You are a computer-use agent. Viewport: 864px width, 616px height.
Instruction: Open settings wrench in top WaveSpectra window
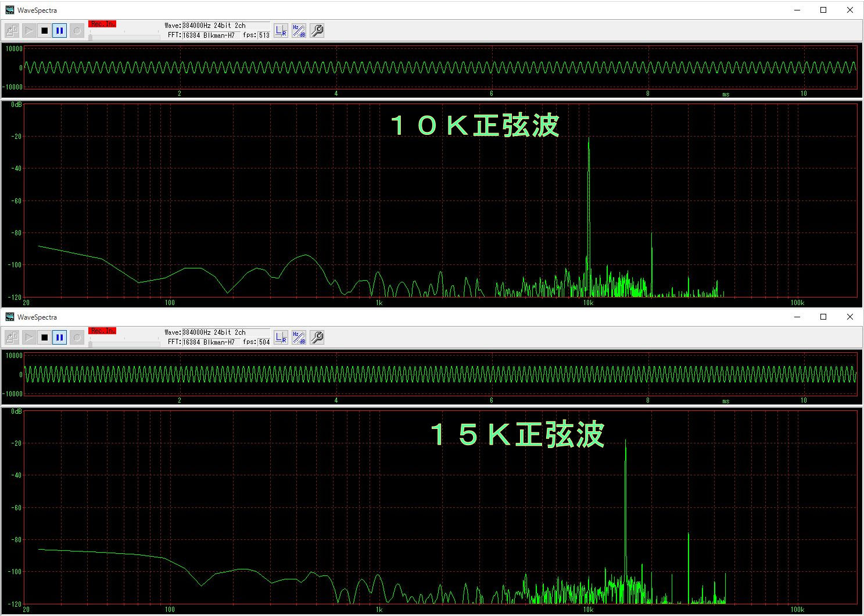coord(317,31)
